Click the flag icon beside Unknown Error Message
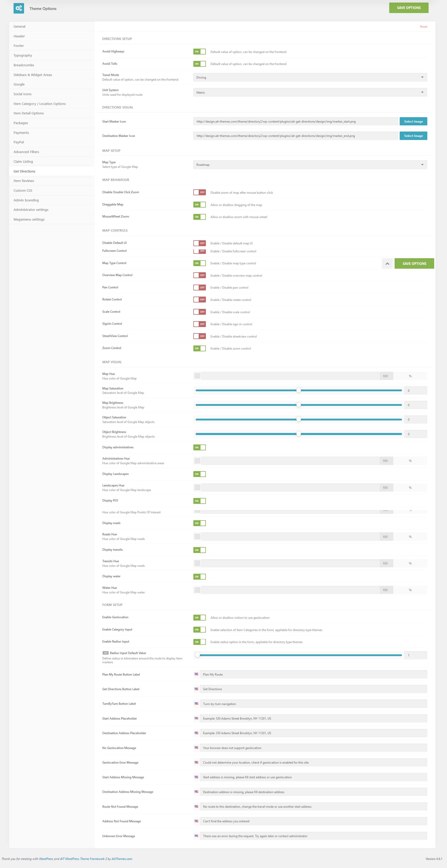The image size is (447, 868). (196, 836)
